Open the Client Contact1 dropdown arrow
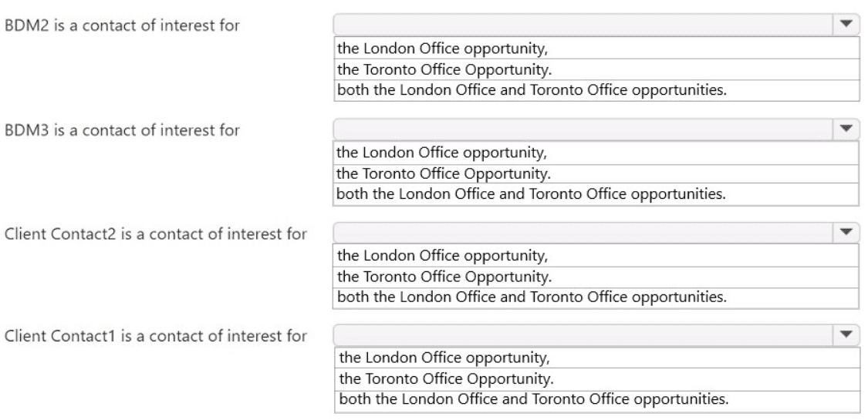Screen dimensions: 868x420 coord(846,334)
